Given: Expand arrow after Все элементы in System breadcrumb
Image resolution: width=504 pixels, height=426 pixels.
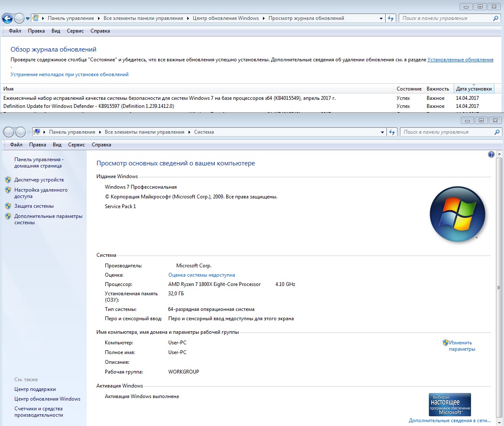Looking at the screenshot, I should [x=189, y=132].
